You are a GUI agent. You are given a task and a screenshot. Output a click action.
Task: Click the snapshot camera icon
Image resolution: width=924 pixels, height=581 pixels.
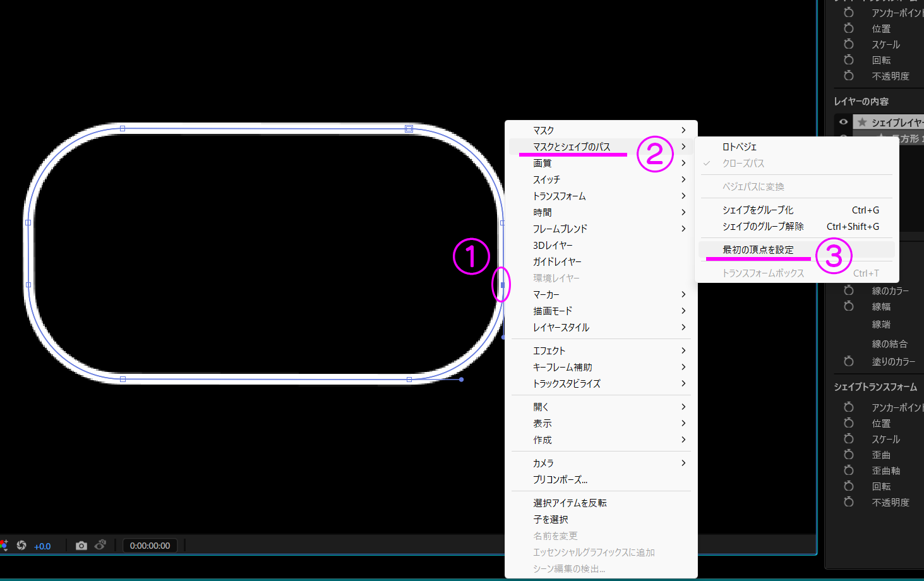pos(81,546)
